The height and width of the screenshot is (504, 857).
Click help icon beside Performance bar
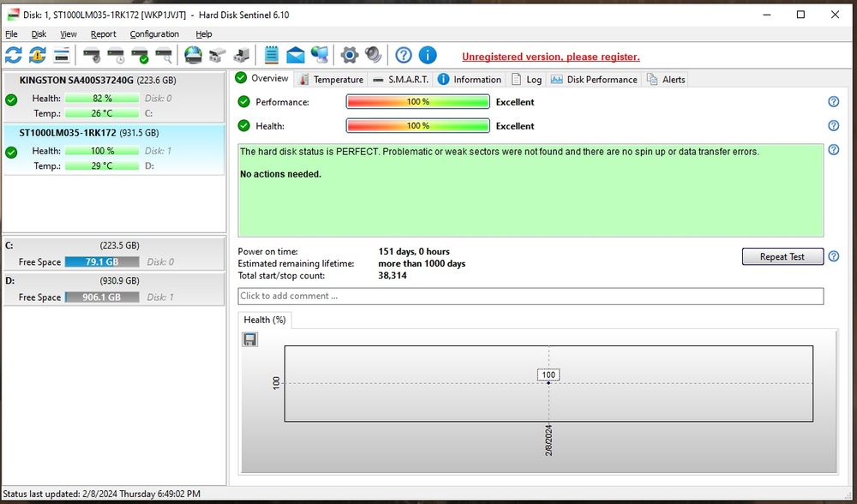tap(833, 102)
